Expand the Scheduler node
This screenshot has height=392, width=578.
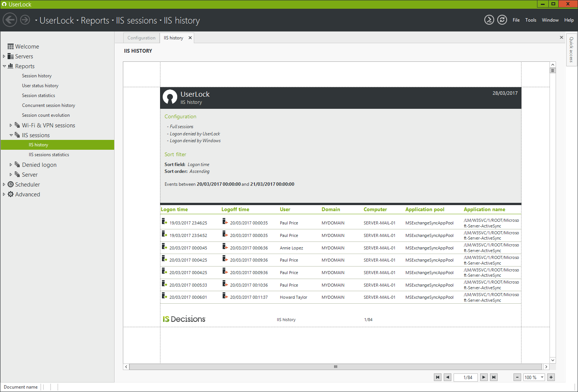coord(4,184)
